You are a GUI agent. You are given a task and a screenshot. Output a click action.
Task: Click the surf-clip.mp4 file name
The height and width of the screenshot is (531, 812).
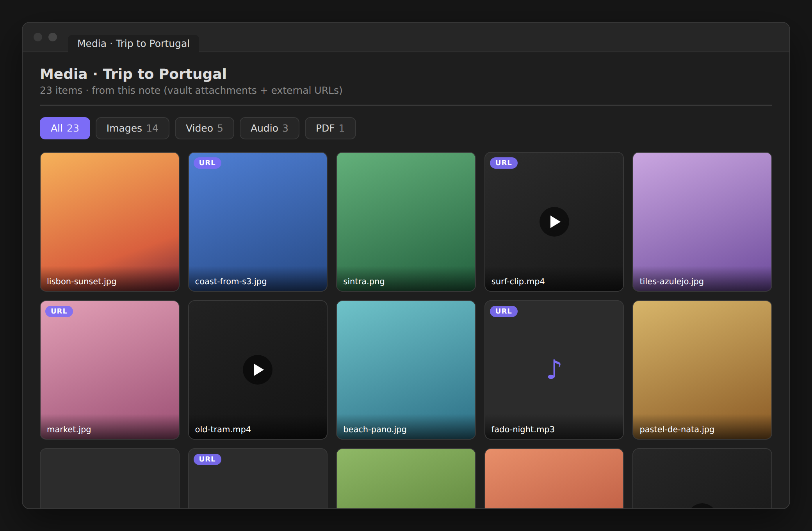tap(518, 281)
